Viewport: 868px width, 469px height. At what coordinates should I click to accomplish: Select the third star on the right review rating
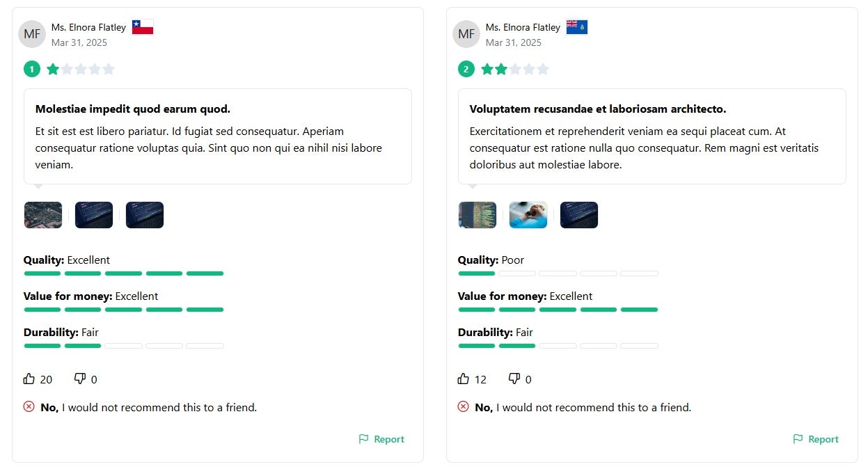(x=515, y=69)
